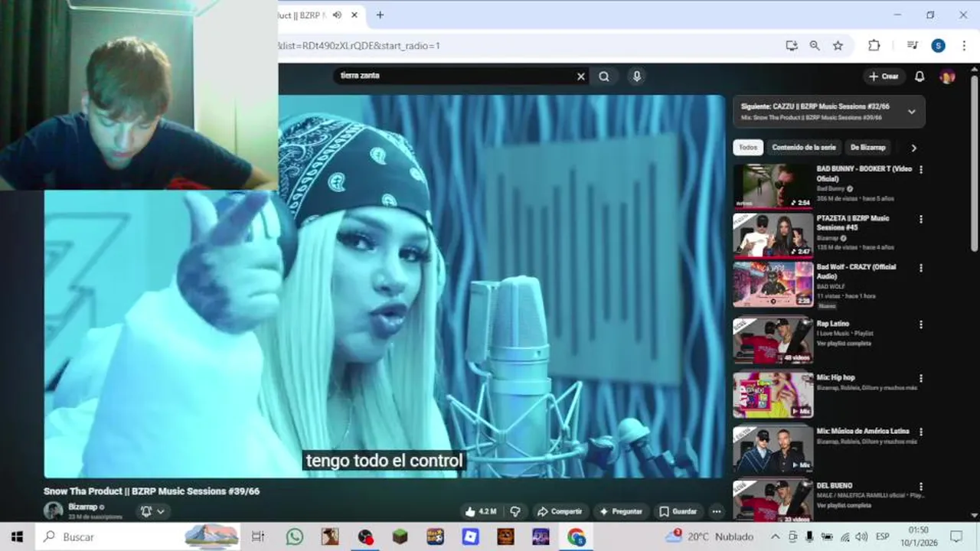The height and width of the screenshot is (551, 980).
Task: Open YouTube notifications bell
Action: (920, 77)
